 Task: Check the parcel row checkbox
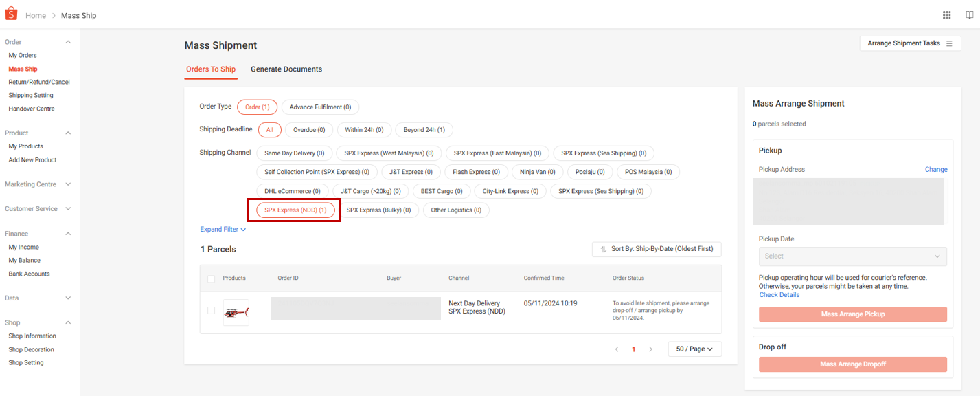(x=212, y=311)
